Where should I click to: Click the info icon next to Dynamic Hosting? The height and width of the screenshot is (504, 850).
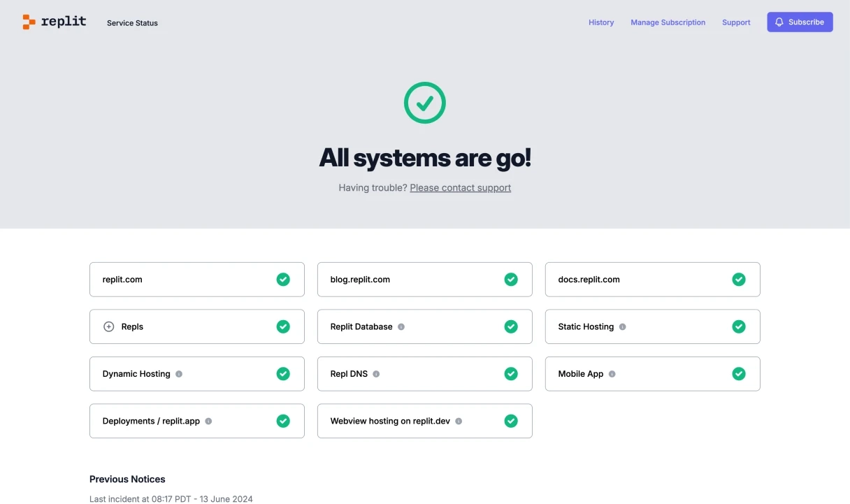point(179,374)
